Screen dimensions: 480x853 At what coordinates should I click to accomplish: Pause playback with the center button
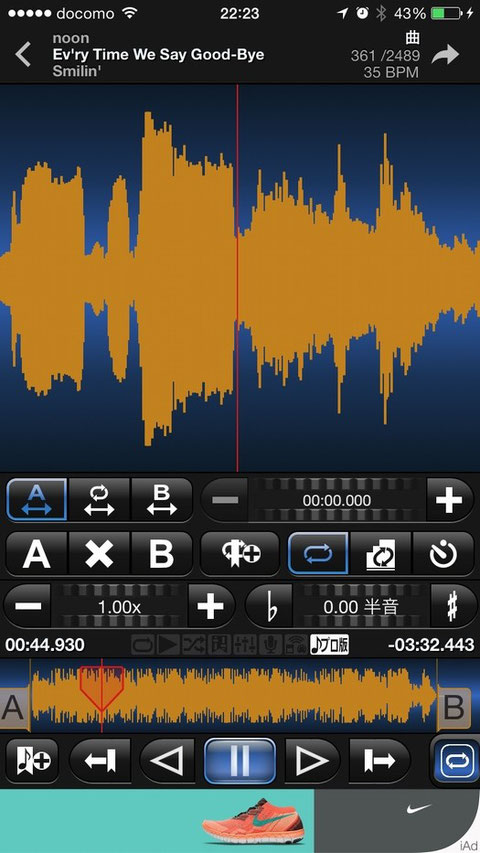[x=240, y=761]
